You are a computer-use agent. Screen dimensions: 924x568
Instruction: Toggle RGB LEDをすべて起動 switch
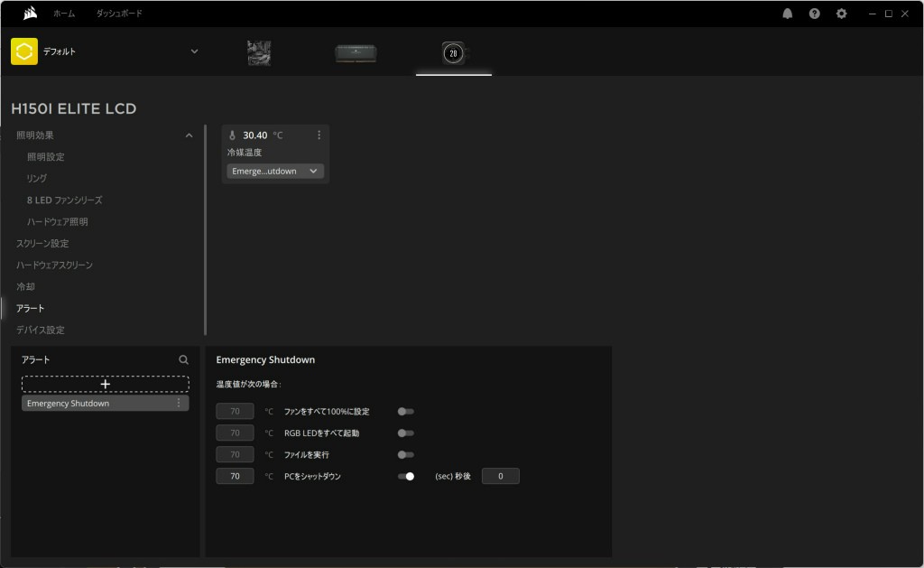click(406, 433)
